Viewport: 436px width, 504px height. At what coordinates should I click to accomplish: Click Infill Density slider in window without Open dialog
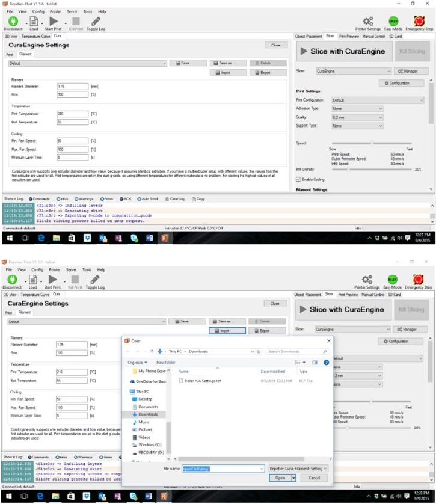coord(372,170)
